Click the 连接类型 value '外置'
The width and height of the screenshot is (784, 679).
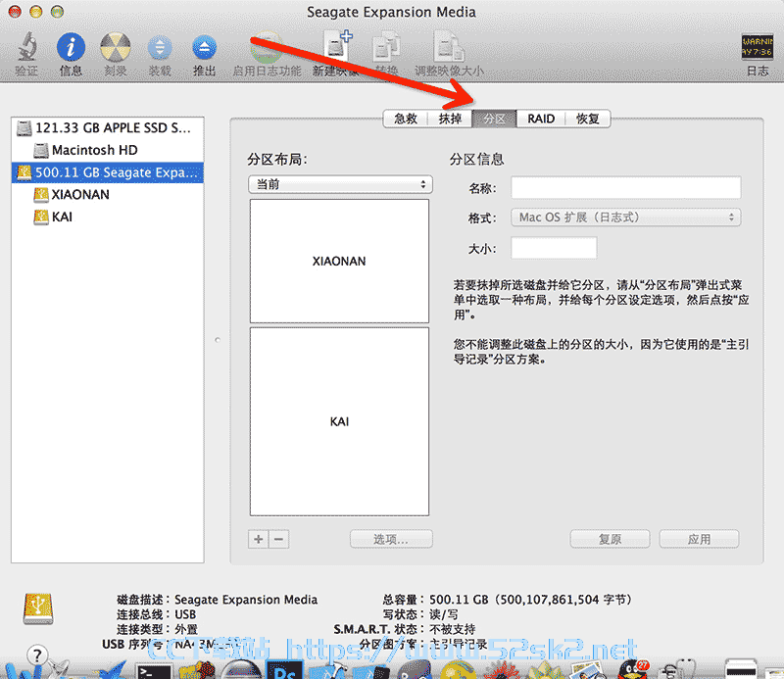[x=186, y=629]
